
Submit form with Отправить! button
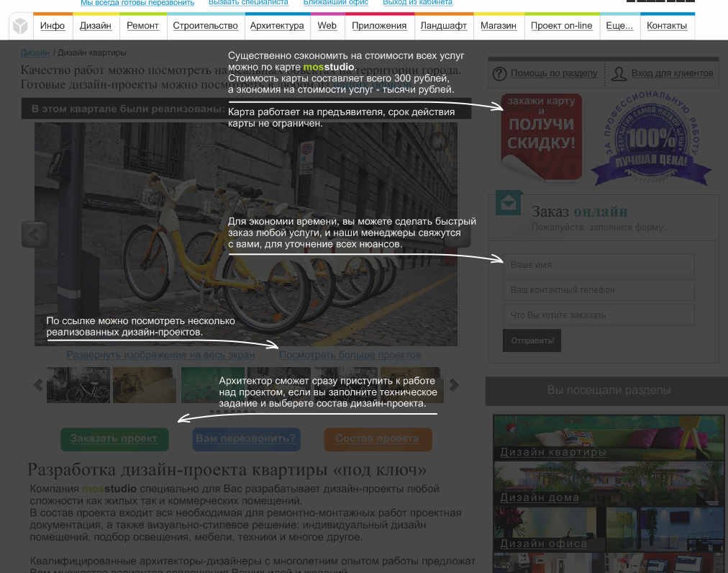coord(532,340)
